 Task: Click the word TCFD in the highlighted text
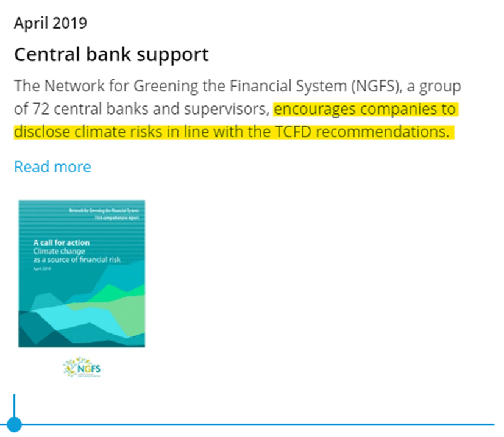point(293,132)
